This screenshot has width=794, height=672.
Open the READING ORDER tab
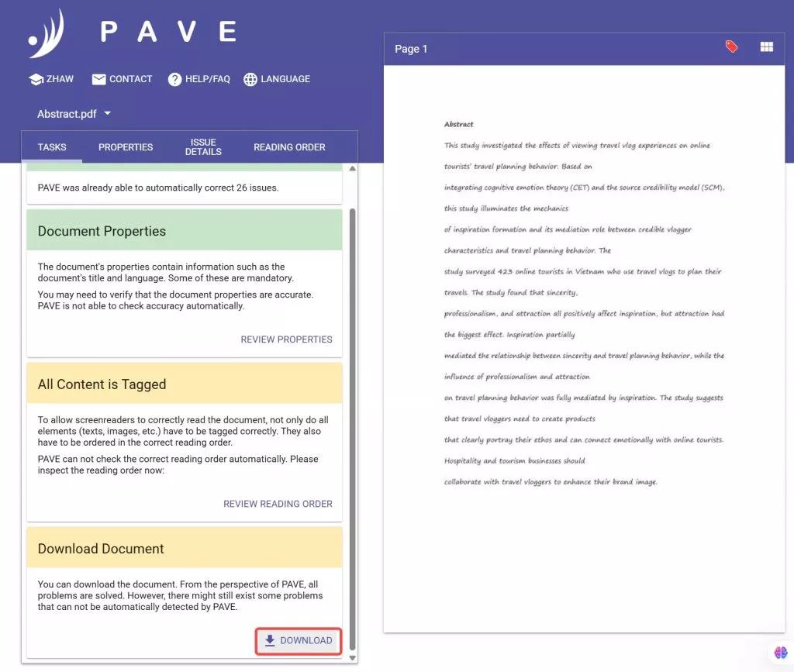point(289,147)
